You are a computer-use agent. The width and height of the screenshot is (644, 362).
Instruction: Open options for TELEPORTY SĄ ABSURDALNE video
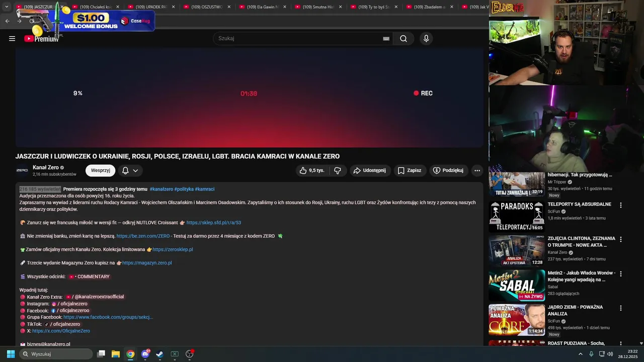click(620, 205)
